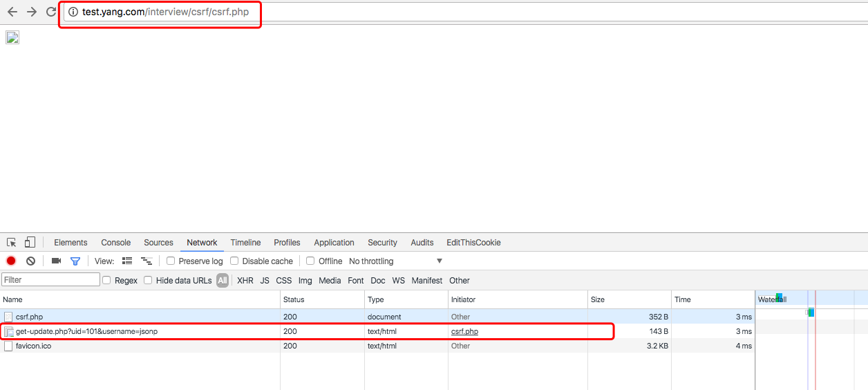Click the capture screenshots camera icon
The image size is (868, 390).
coord(56,261)
